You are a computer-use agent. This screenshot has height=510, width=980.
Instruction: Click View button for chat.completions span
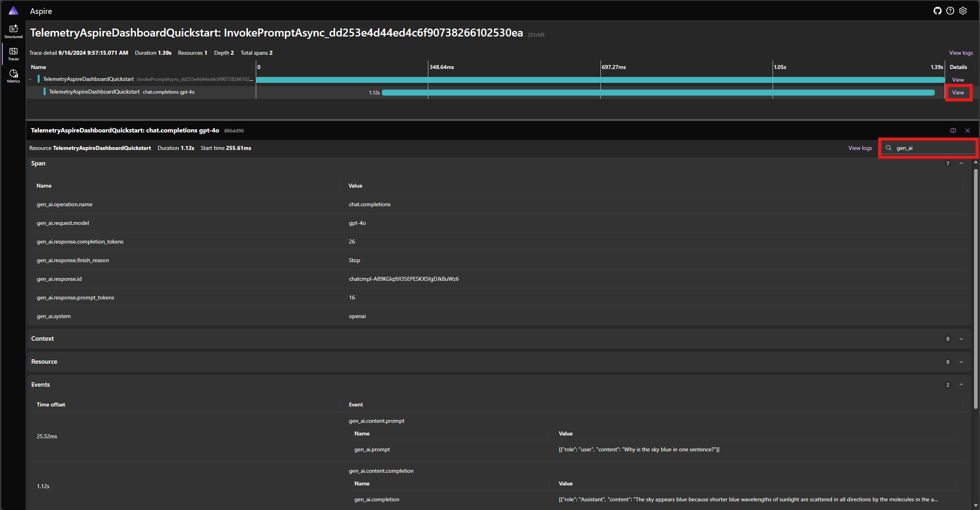point(958,92)
